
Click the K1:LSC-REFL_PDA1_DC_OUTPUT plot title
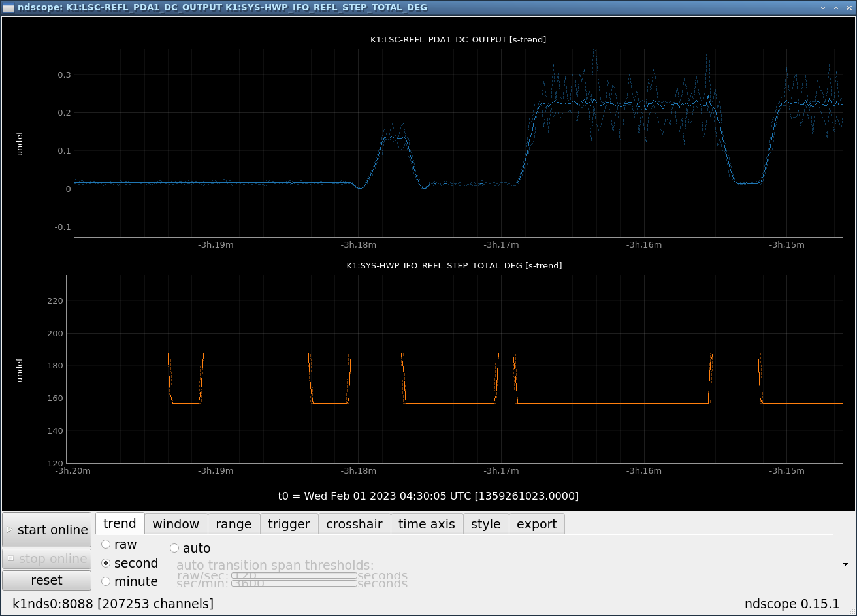(458, 40)
